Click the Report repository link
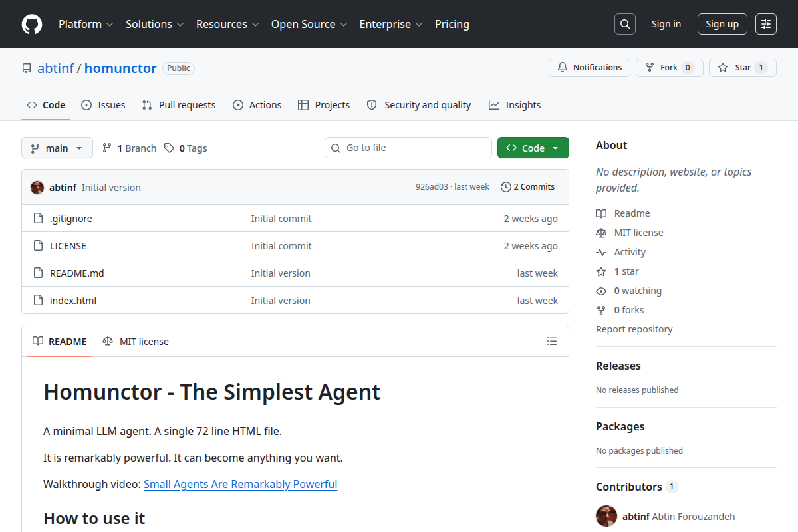Screen dimensions: 798x532 (634, 329)
